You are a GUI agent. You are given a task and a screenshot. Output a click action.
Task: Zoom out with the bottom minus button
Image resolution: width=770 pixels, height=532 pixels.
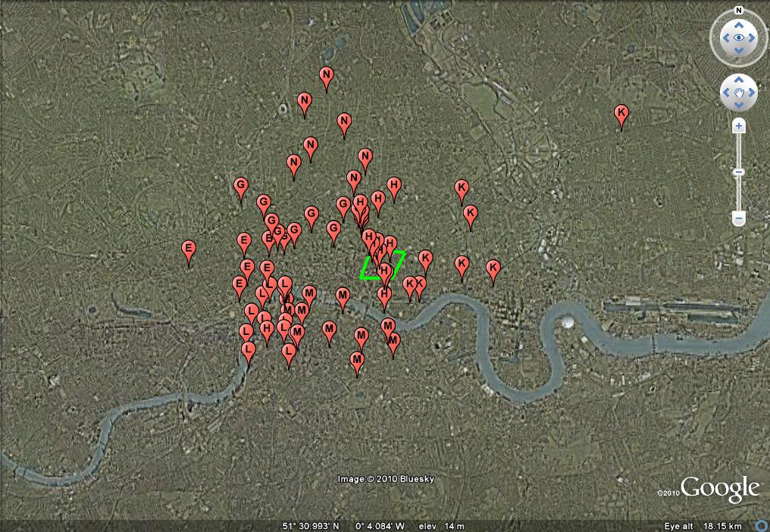tap(739, 218)
